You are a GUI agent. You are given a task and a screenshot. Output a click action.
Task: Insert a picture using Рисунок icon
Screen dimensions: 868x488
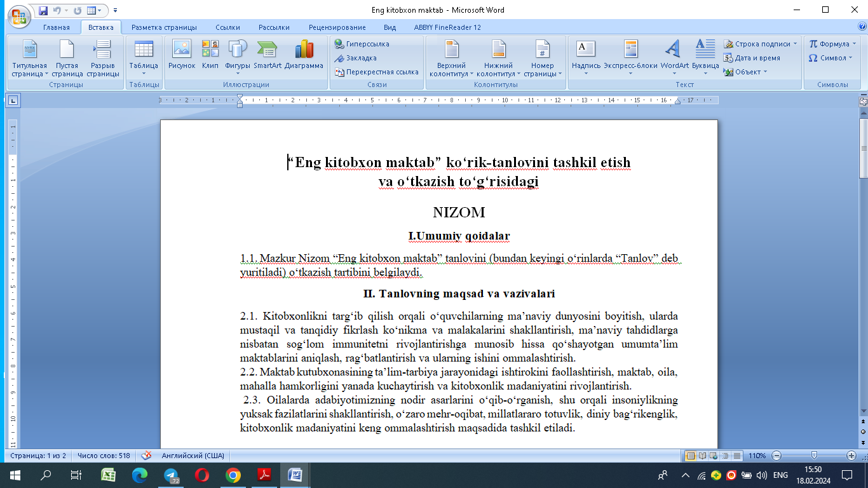182,55
